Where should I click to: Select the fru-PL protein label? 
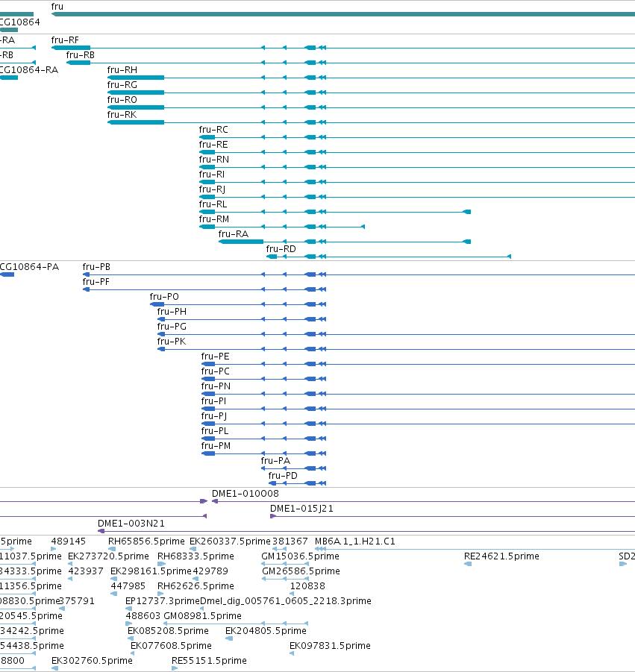coord(215,430)
